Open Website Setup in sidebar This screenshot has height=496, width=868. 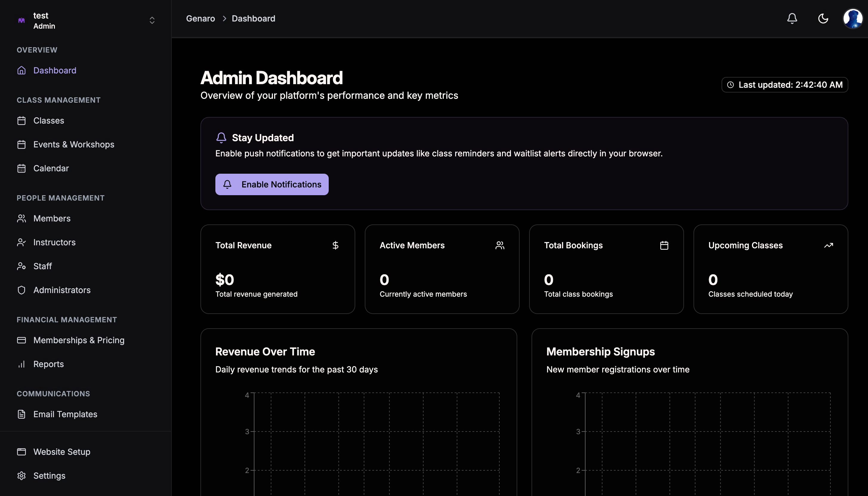(62, 452)
